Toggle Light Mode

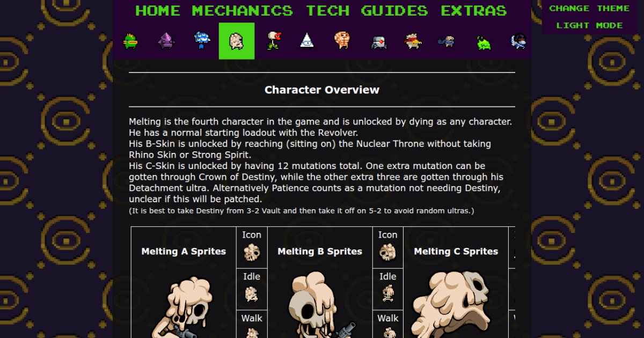point(590,25)
